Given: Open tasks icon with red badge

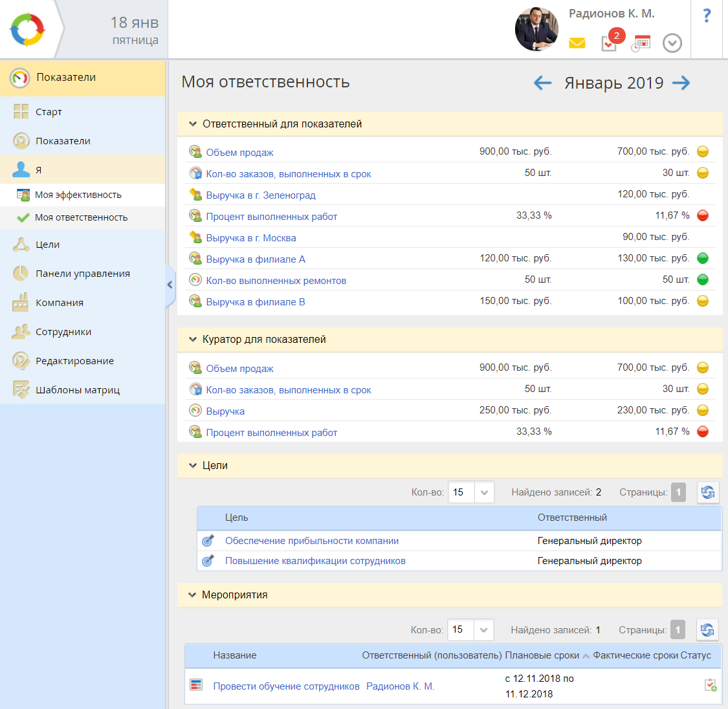Looking at the screenshot, I should (609, 43).
